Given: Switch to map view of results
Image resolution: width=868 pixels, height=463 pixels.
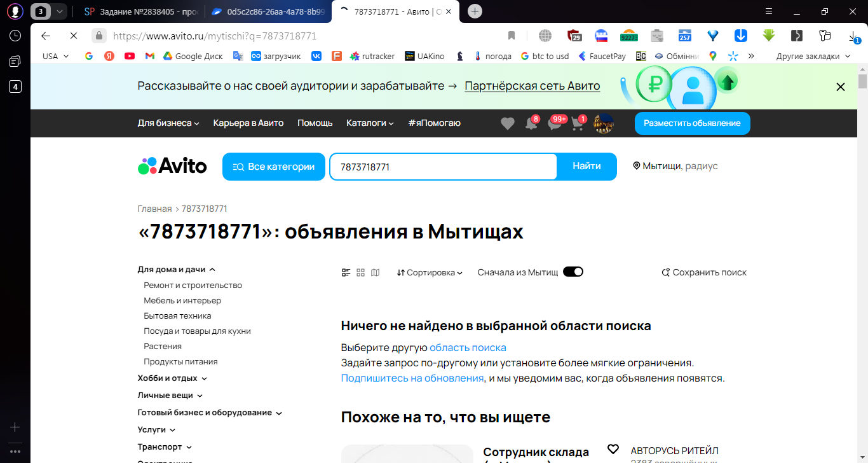Looking at the screenshot, I should [x=376, y=272].
